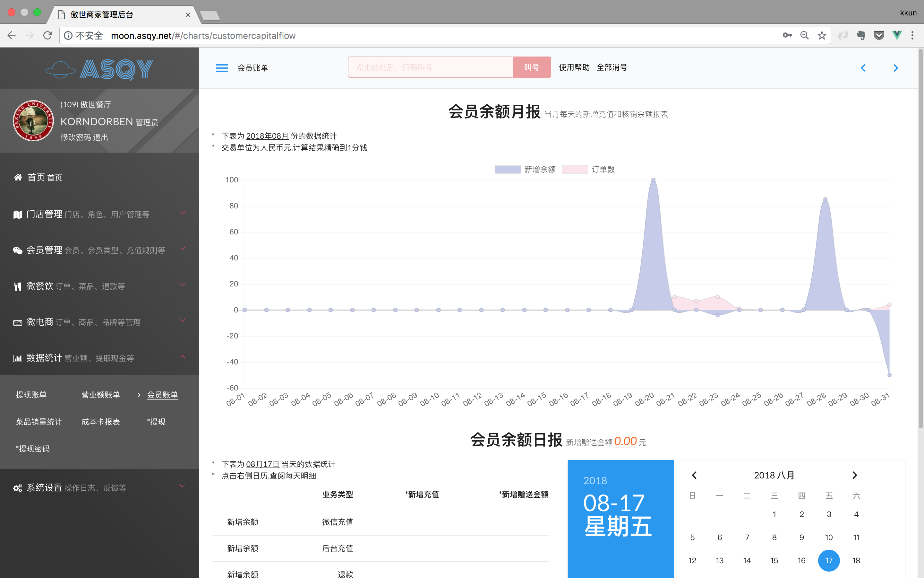Image resolution: width=924 pixels, height=578 pixels.
Task: Click the keyboard icon beside 微电商
Action: (x=18, y=323)
